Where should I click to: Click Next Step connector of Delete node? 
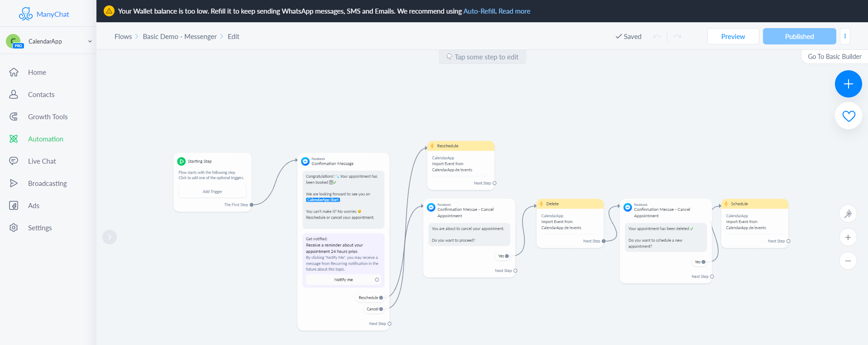tap(604, 241)
